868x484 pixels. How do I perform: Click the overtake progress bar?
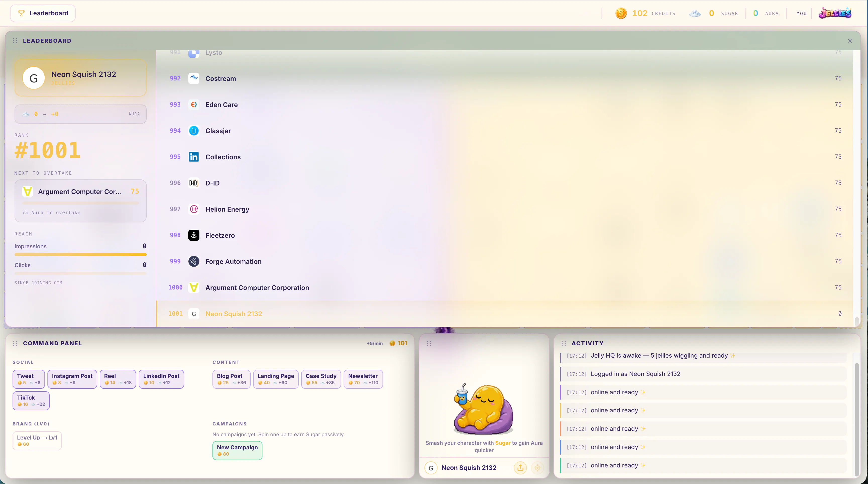(x=81, y=203)
